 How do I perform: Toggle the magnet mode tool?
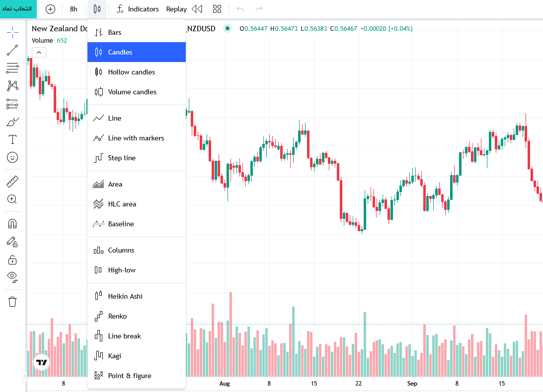[x=12, y=224]
